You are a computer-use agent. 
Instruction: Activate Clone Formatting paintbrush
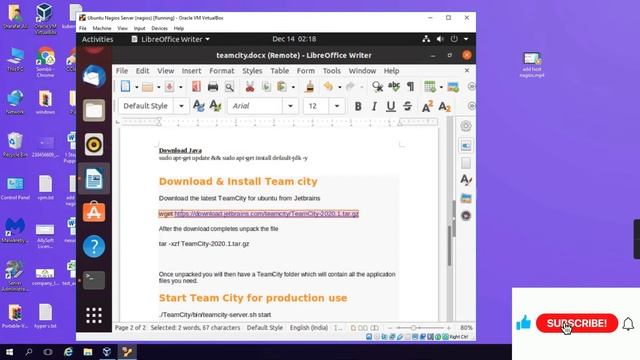pyautogui.click(x=310, y=87)
